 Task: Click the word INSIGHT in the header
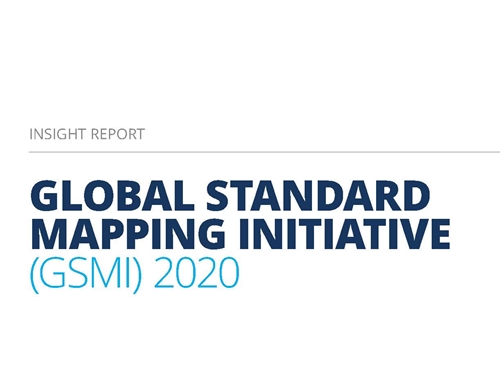(x=58, y=134)
